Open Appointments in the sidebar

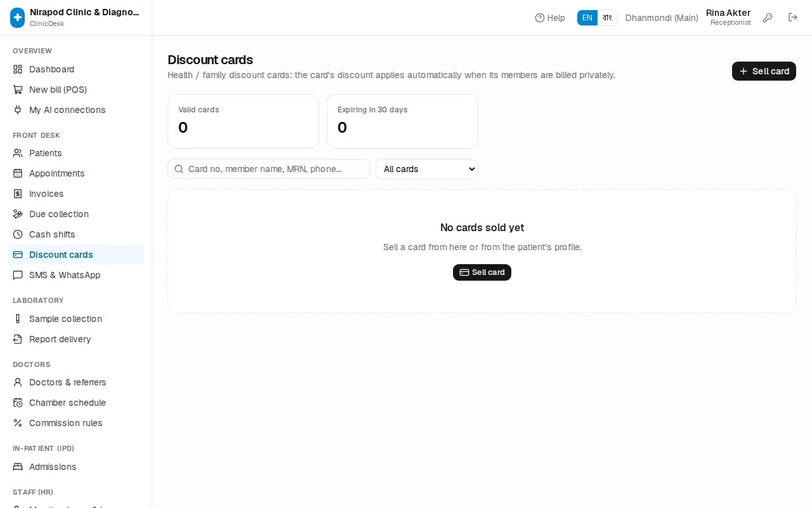coord(76,173)
